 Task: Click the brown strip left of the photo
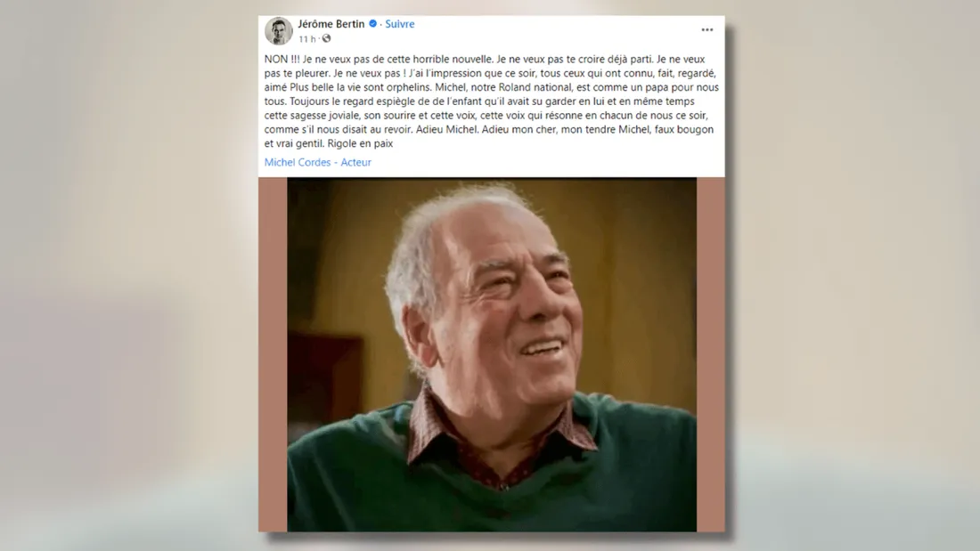(274, 354)
